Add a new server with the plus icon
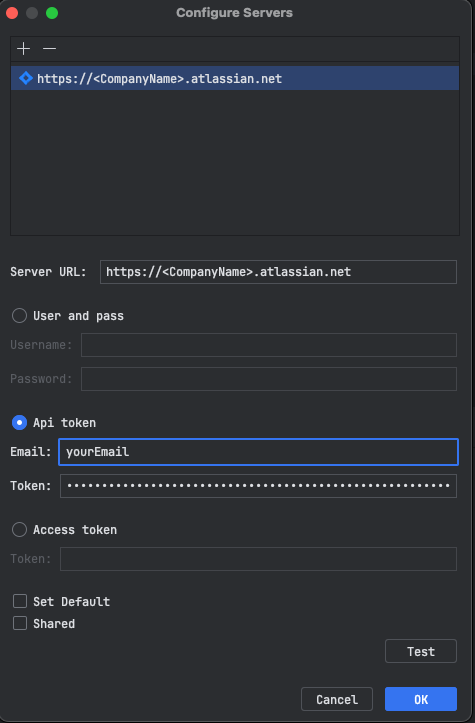 24,48
